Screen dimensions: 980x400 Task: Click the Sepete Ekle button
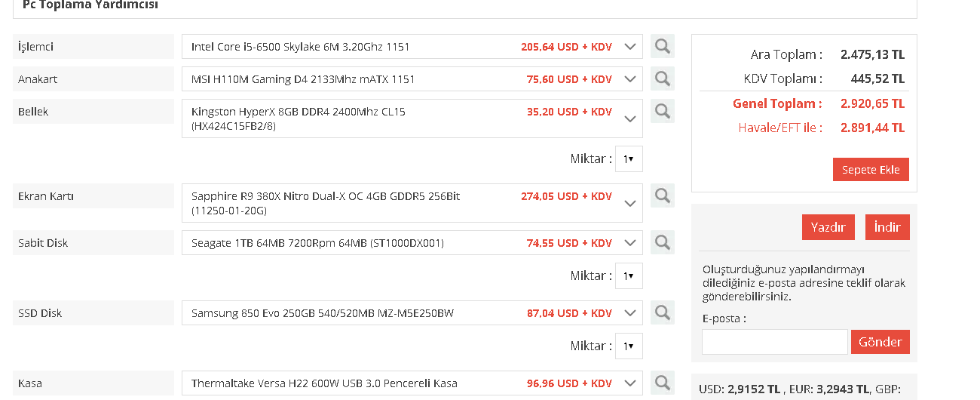(x=871, y=170)
